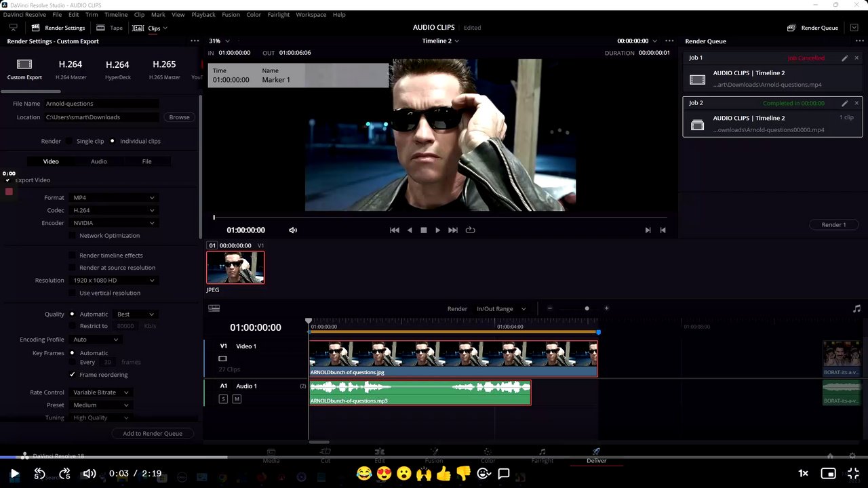This screenshot has width=868, height=488.
Task: Open Render Settings panel options menu
Action: pos(195,41)
